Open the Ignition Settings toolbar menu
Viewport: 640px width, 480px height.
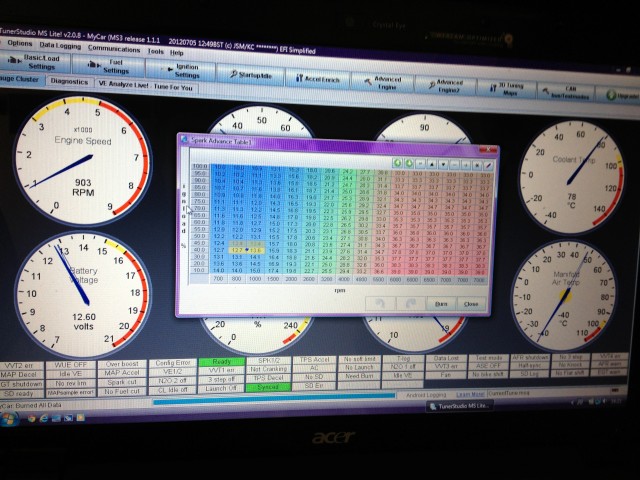click(180, 70)
